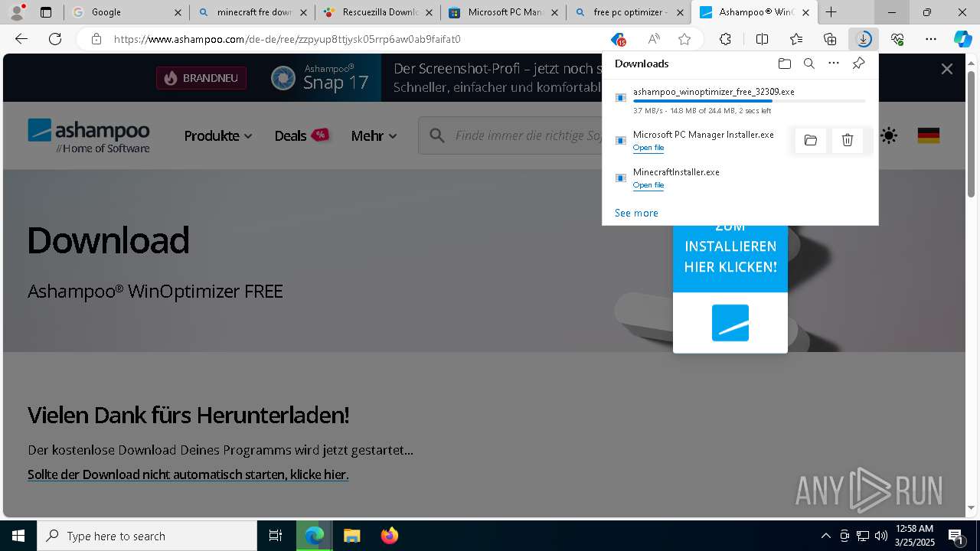The height and width of the screenshot is (551, 980).
Task: Open the Extensions puzzle icon
Action: point(725,39)
